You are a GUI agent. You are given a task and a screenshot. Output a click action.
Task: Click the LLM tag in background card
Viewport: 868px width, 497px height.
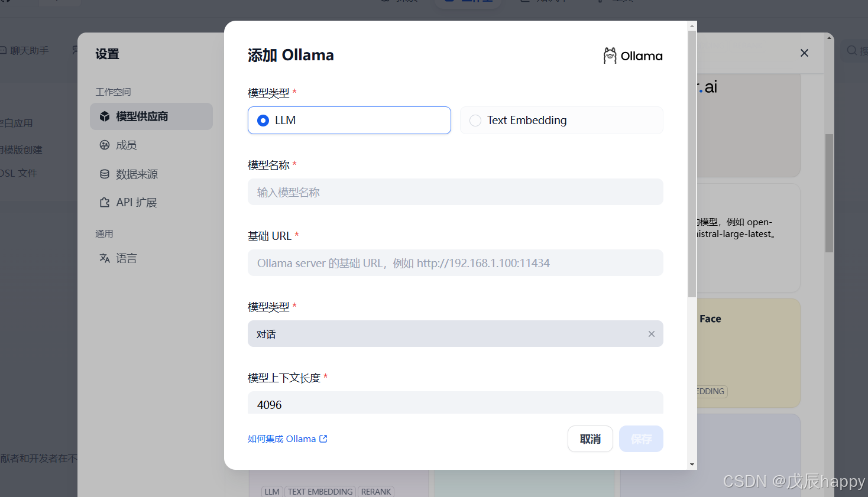pos(272,491)
